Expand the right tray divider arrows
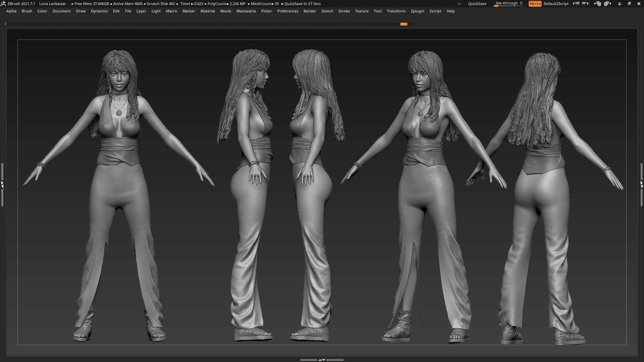This screenshot has height=362, width=644. 642,184
